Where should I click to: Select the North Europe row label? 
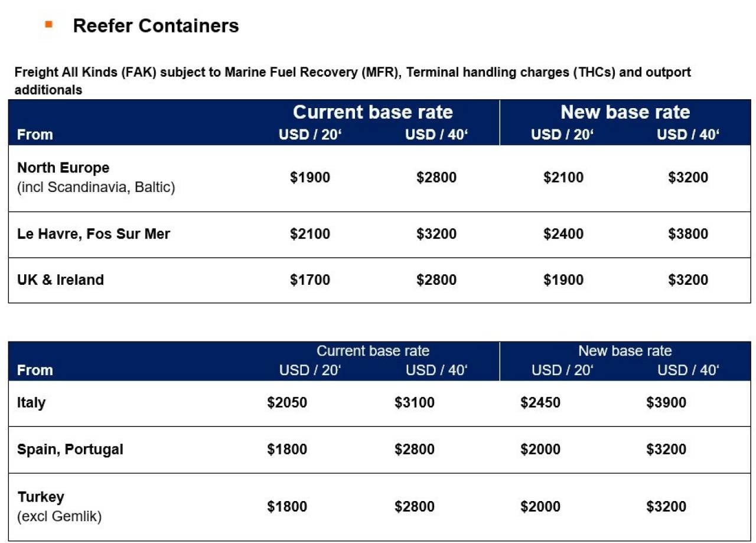pos(63,168)
